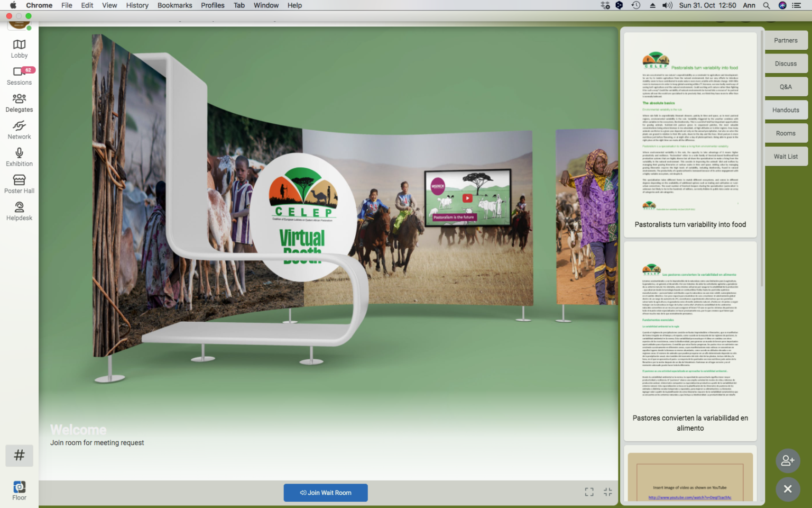Open the View menu
This screenshot has height=508, width=812.
109,5
